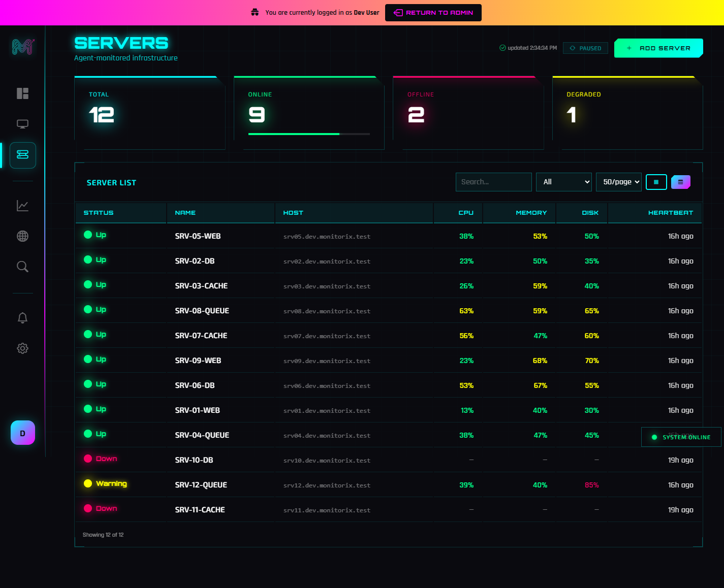724x588 pixels.
Task: Switch to the table list view
Action: [x=681, y=182]
